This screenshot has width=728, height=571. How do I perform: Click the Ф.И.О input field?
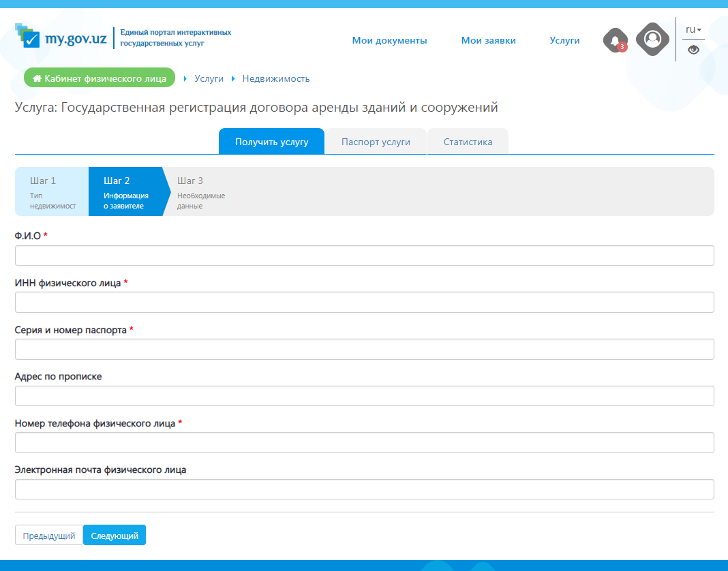click(x=364, y=256)
